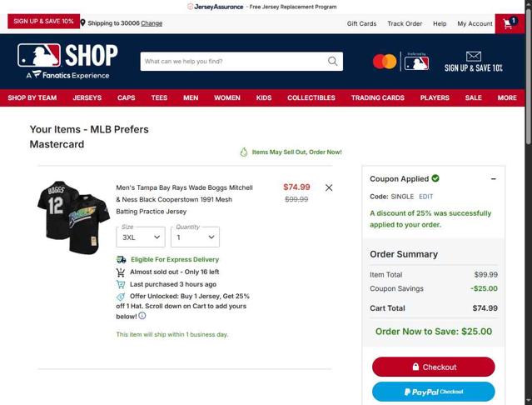This screenshot has height=405, width=532.
Task: Click the offer info circle icon
Action: [142, 316]
